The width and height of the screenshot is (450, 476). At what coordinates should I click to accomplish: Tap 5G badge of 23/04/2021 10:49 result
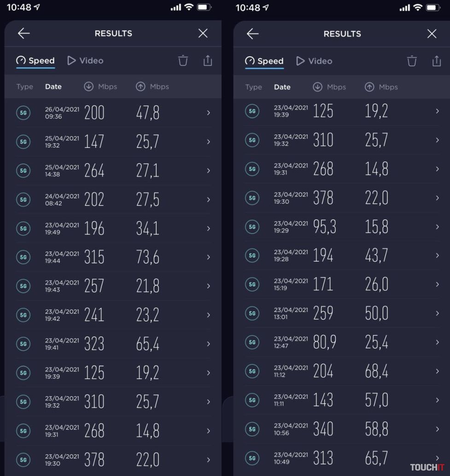[x=252, y=458]
